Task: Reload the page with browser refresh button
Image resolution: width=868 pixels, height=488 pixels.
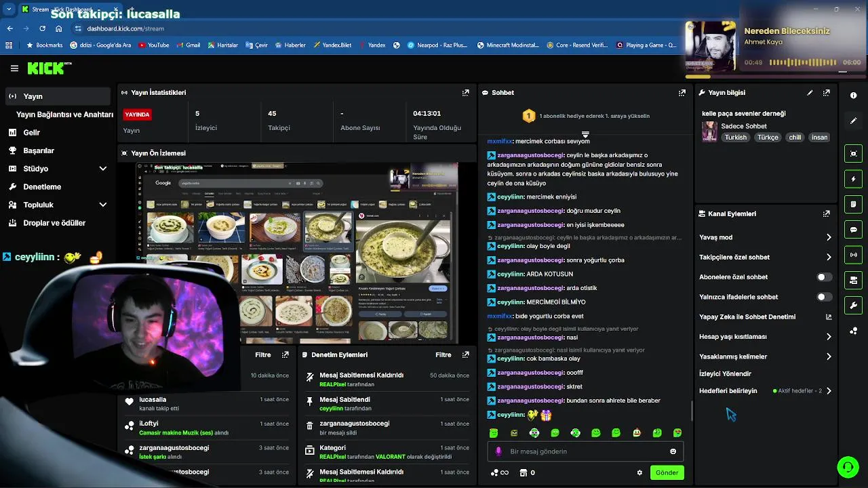Action: pyautogui.click(x=42, y=28)
